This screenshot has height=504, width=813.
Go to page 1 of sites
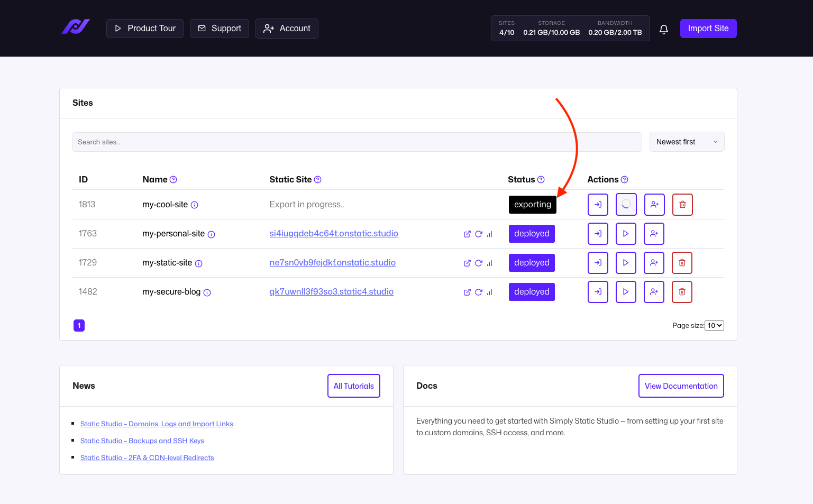[x=79, y=326]
